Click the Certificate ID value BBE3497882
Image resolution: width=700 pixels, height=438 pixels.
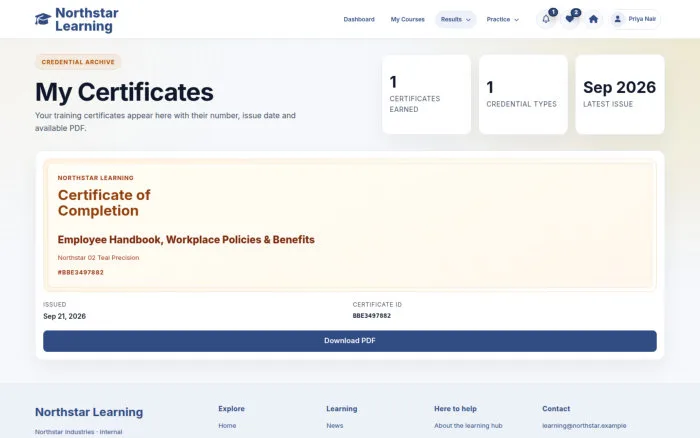(371, 316)
